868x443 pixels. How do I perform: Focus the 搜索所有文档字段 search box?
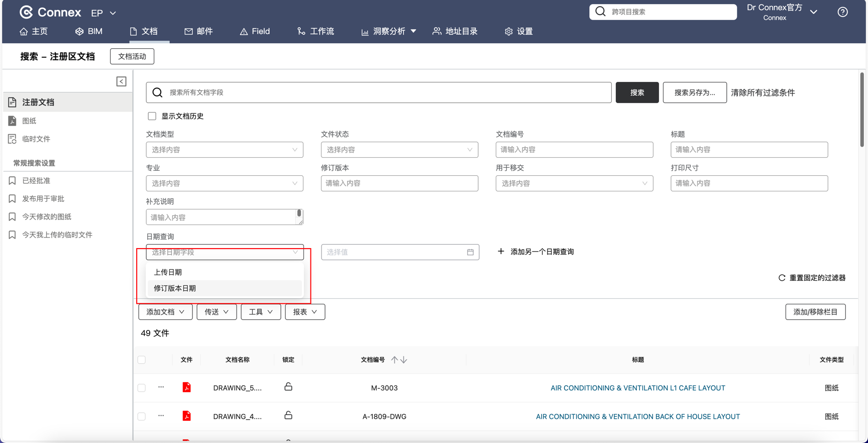[x=387, y=92]
